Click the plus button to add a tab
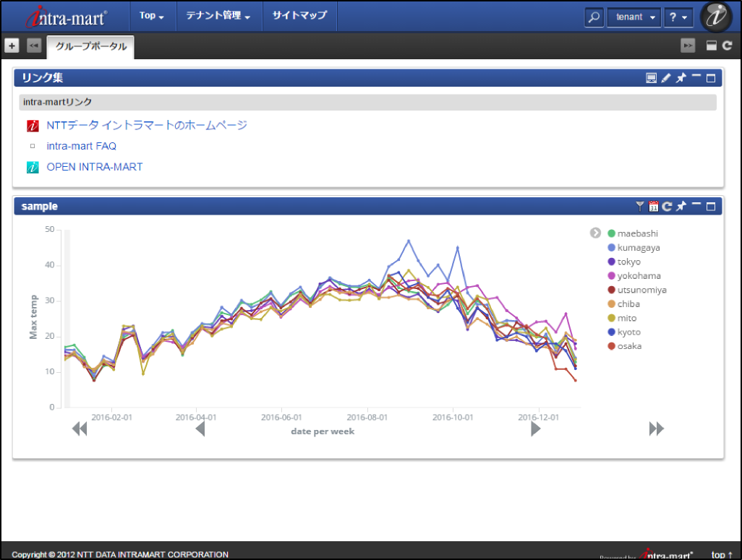 click(12, 45)
